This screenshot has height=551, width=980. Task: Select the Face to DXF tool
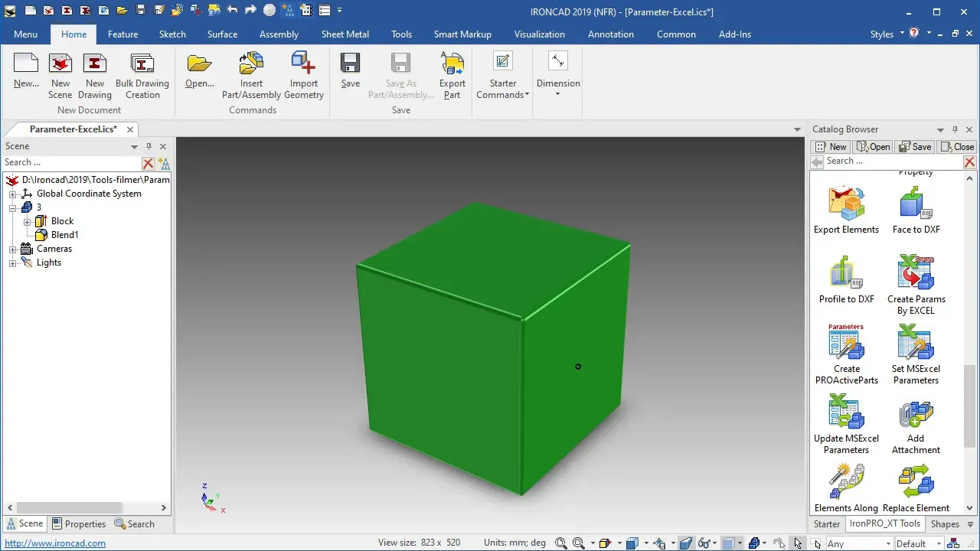click(x=916, y=209)
